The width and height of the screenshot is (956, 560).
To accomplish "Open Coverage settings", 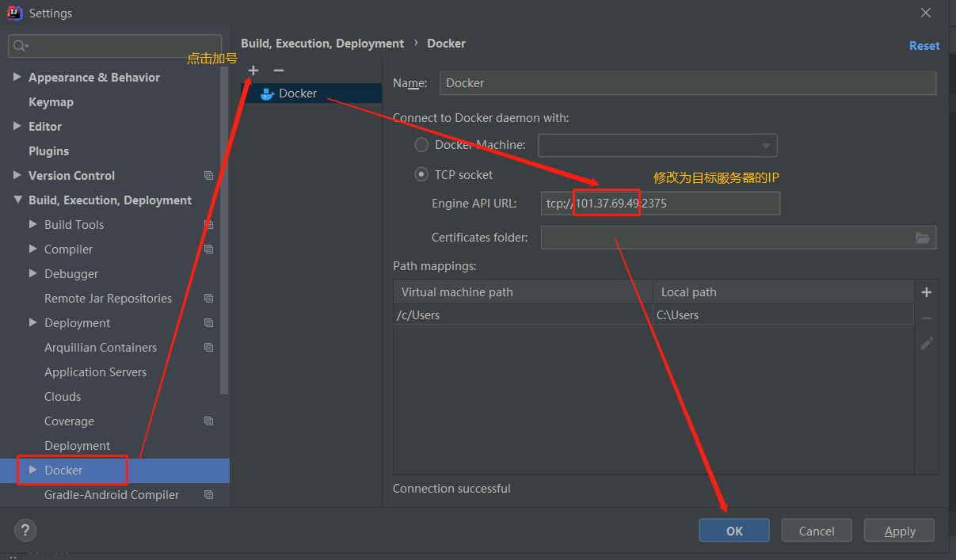I will (x=69, y=421).
